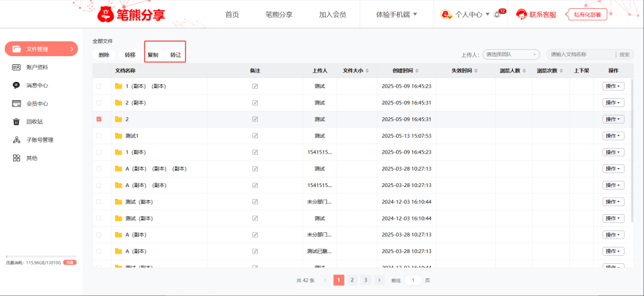Expand the 操作 dropdown for folder 测试1
The width and height of the screenshot is (644, 296).
[613, 136]
